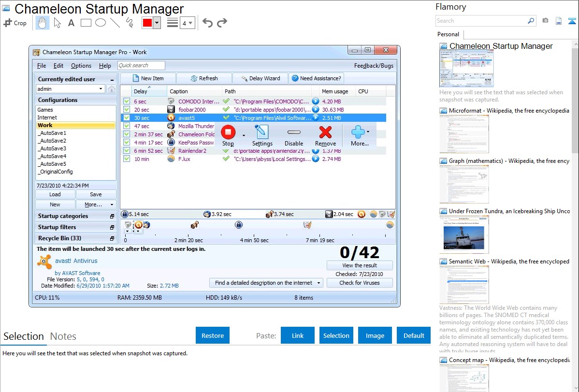Open the File menu
579x392 pixels.
point(42,66)
